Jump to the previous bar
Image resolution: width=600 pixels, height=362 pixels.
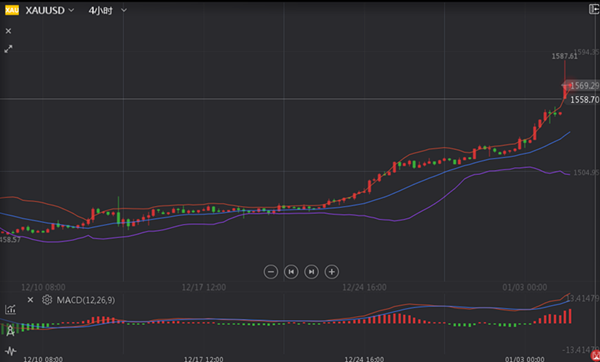(x=291, y=272)
